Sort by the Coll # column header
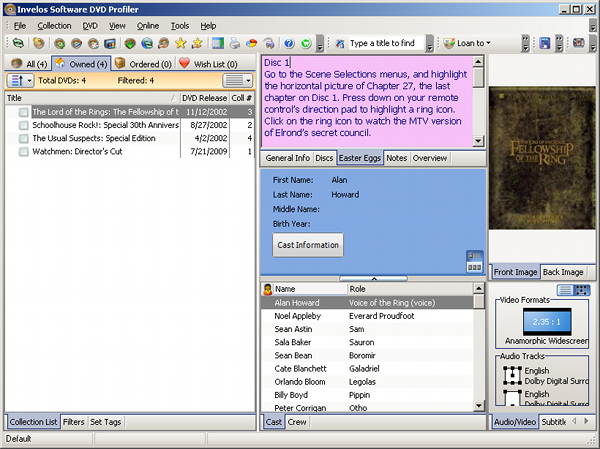Screen dimensions: 600x449 (x=241, y=98)
